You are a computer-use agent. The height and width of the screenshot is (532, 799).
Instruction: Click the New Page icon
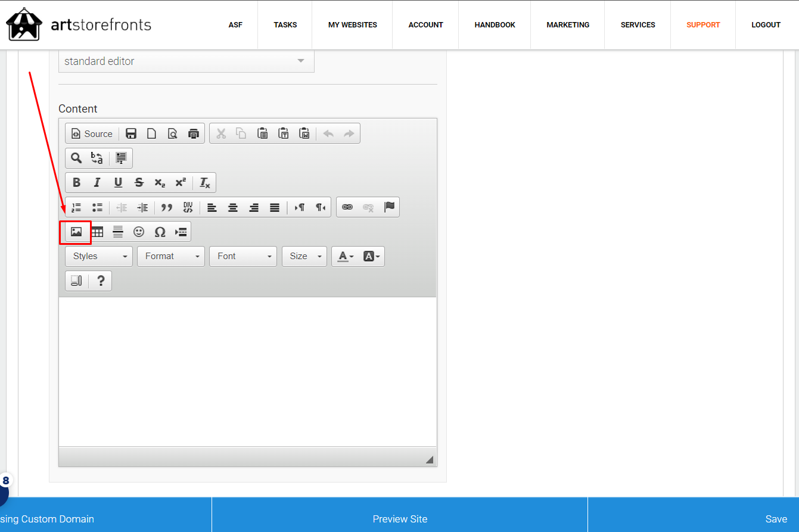click(x=151, y=133)
